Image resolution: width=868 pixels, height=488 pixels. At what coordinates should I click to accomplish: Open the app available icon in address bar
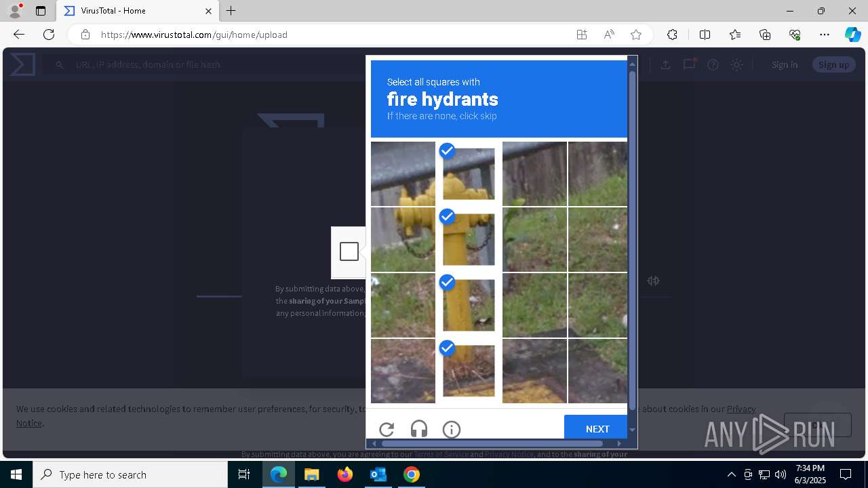tap(582, 35)
